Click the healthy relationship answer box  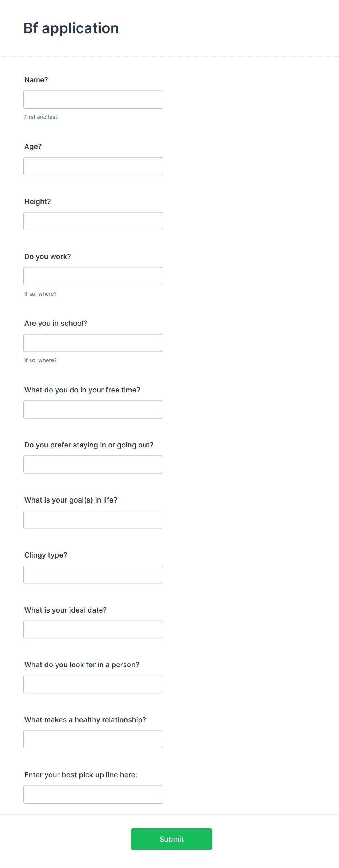(93, 739)
